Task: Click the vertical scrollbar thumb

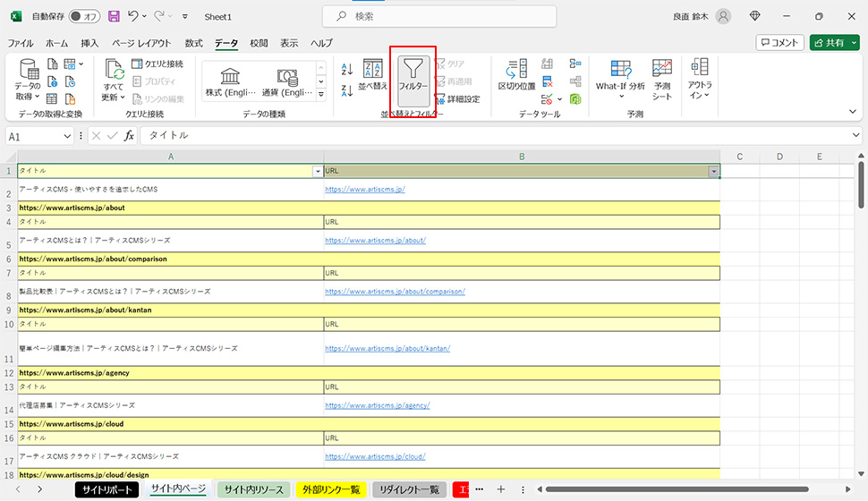Action: click(x=861, y=185)
